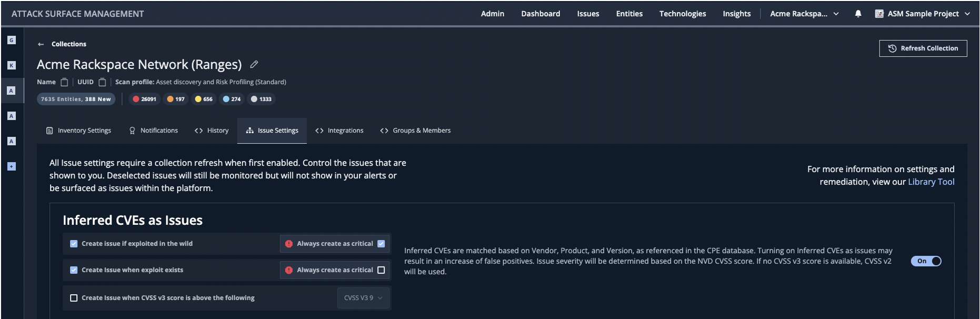Viewport: 980px width, 319px height.
Task: Click the orange issues badge 197
Action: click(176, 99)
